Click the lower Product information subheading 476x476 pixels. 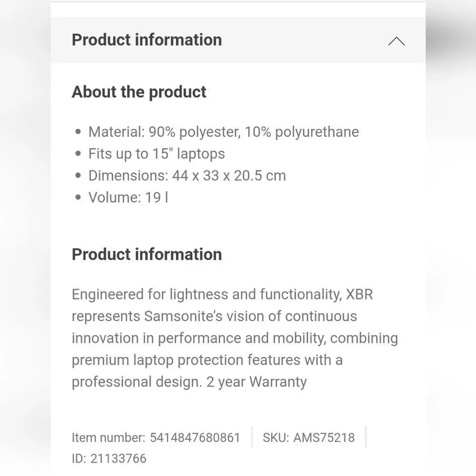point(147,254)
